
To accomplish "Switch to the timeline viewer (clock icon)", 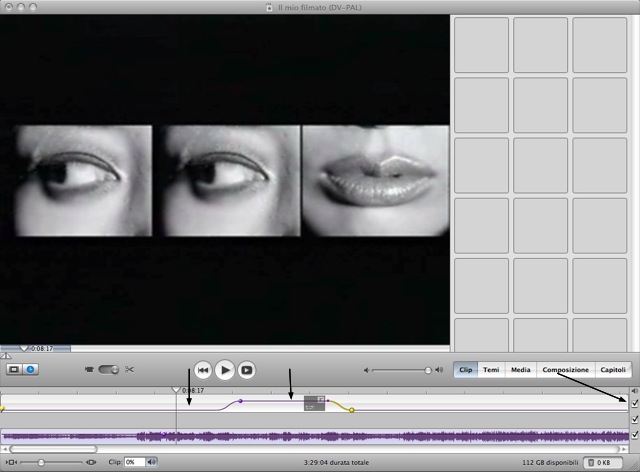I will click(30, 370).
